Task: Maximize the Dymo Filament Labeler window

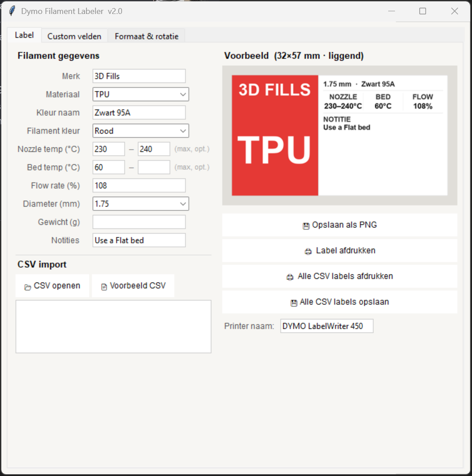Action: [422, 11]
